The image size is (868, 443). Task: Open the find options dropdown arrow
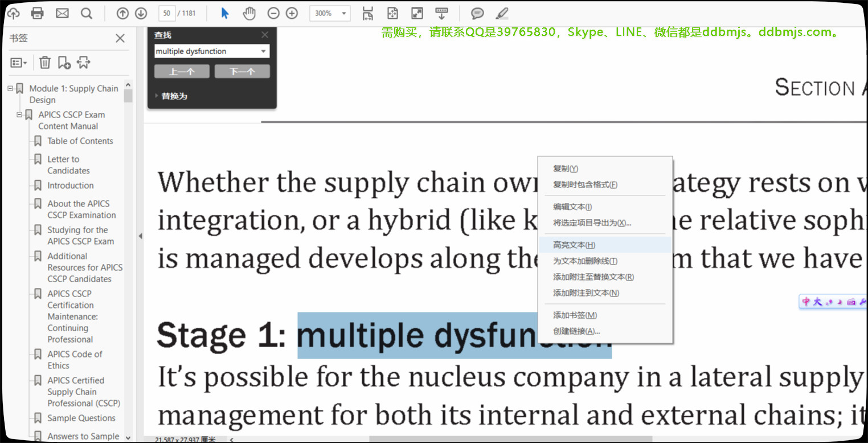(x=263, y=51)
